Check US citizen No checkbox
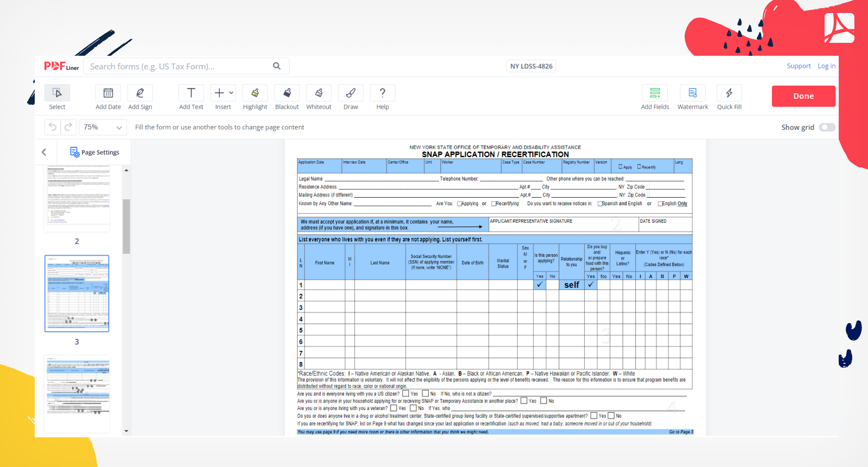Image resolution: width=868 pixels, height=467 pixels. [425, 393]
